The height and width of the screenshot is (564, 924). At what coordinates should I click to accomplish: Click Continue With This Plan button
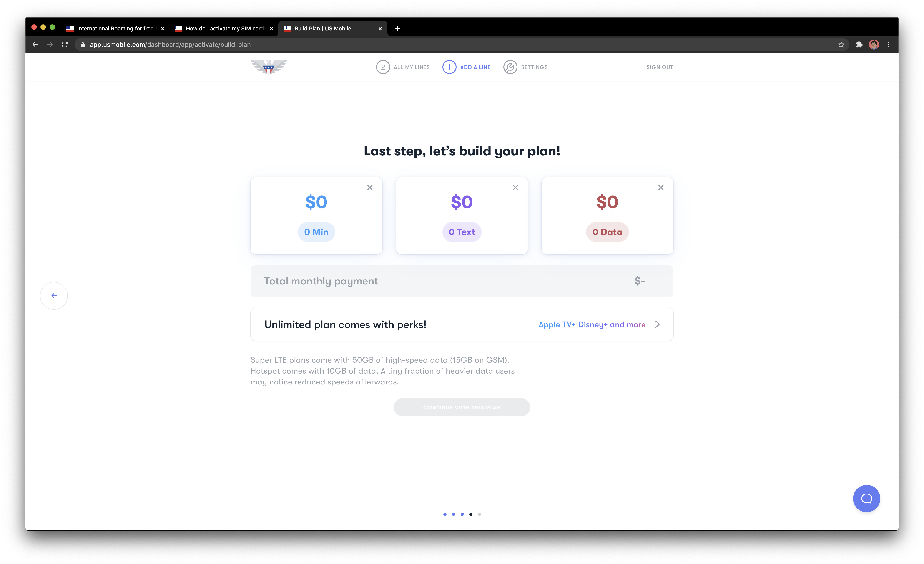click(x=462, y=407)
